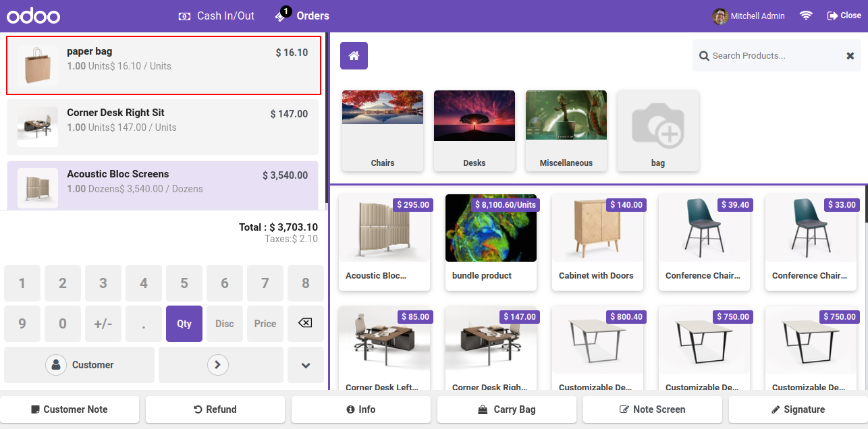This screenshot has width=868, height=429.
Task: Set the Customer for this order
Action: pos(80,365)
